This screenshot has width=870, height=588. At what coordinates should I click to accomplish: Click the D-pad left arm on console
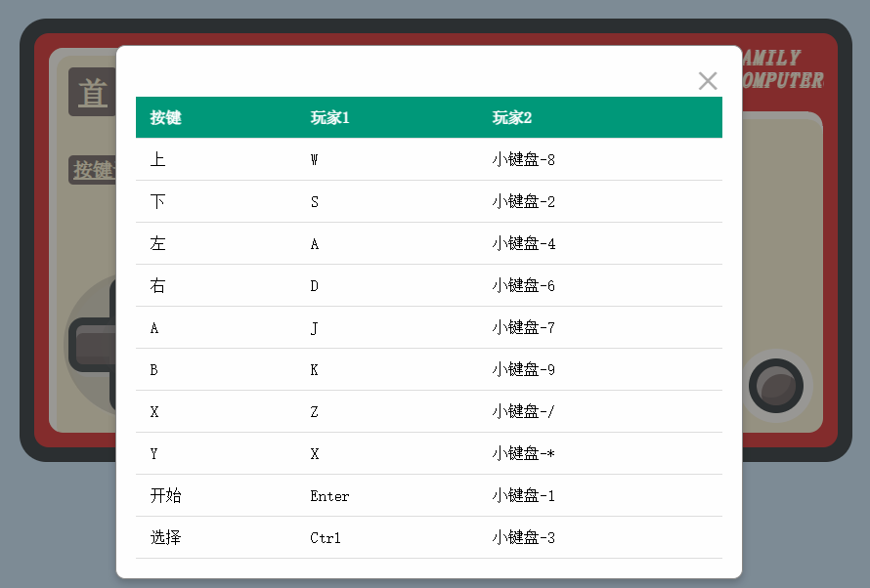[93, 346]
